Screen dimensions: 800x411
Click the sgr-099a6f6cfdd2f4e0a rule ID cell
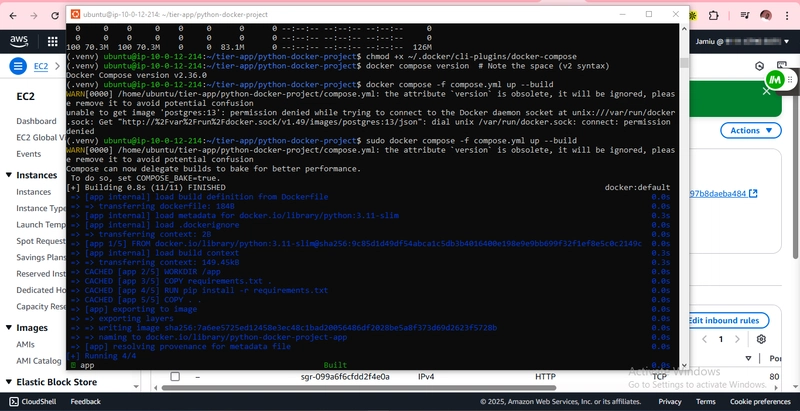345,376
